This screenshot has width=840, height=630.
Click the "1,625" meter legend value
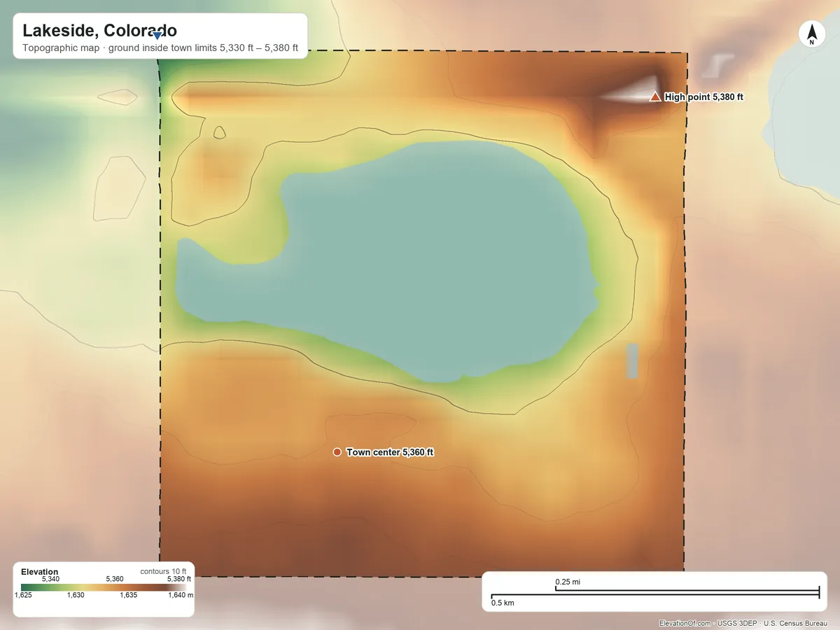pyautogui.click(x=23, y=596)
